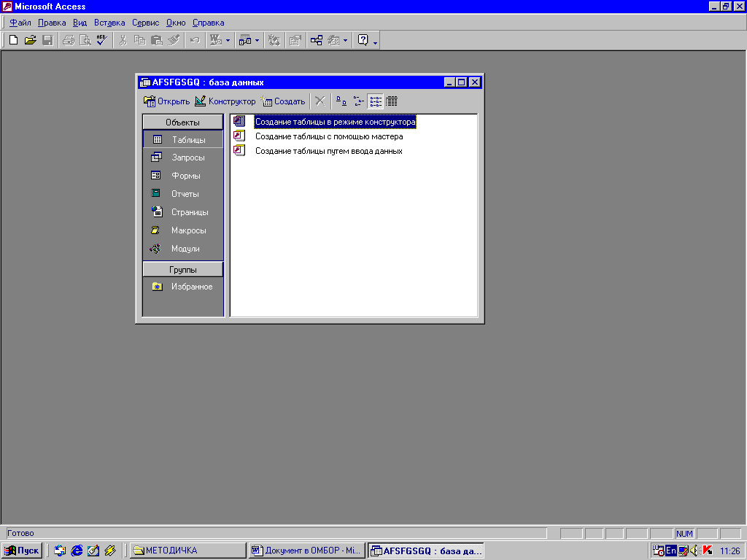The width and height of the screenshot is (747, 560).
Task: Click the Copy icon in the toolbar
Action: click(139, 40)
